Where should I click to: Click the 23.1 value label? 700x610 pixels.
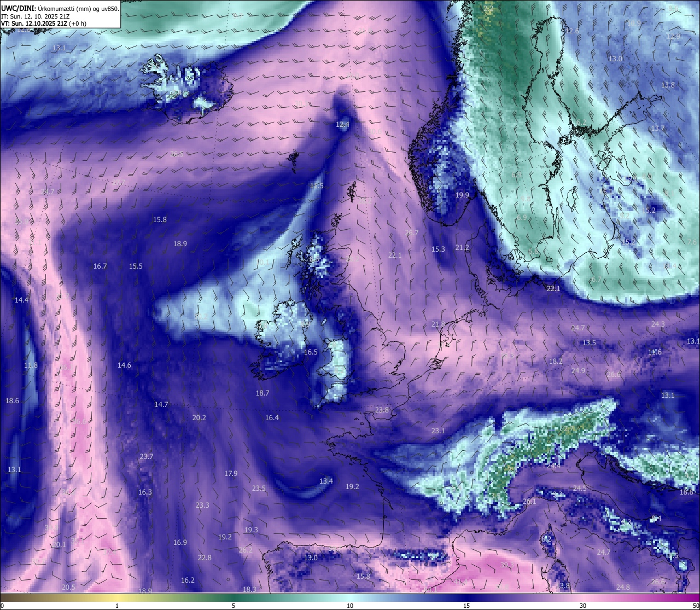click(x=438, y=431)
